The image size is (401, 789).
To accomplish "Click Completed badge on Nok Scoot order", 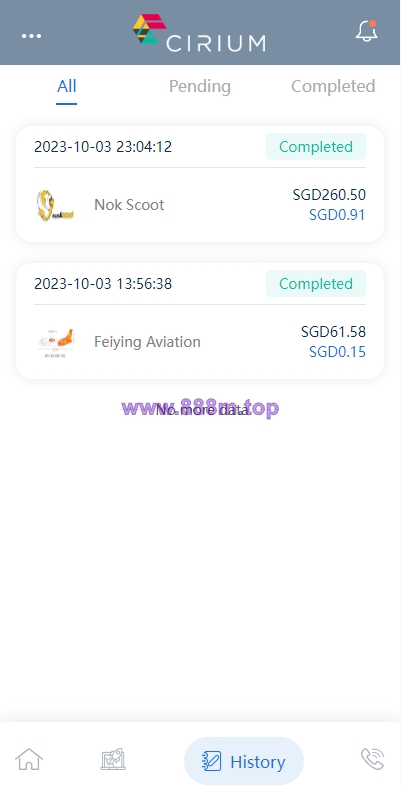I will [x=316, y=147].
